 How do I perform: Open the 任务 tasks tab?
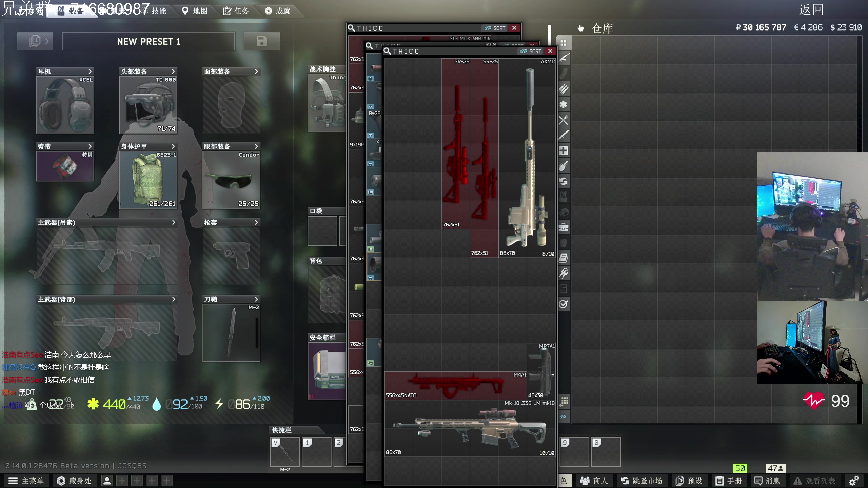tap(236, 11)
